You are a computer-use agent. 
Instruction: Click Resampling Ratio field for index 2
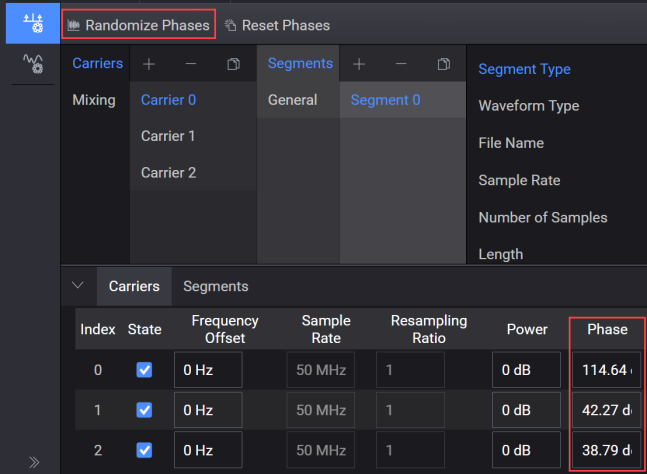(x=410, y=450)
